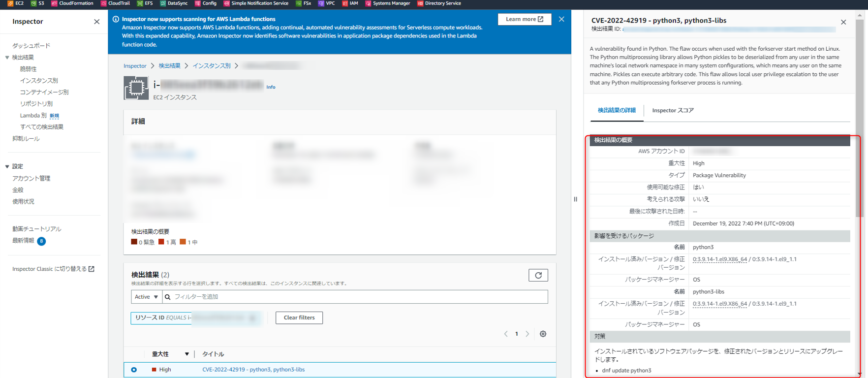Close the Inspector navigation sidebar
Screen dimensions: 868x378
pyautogui.click(x=96, y=22)
